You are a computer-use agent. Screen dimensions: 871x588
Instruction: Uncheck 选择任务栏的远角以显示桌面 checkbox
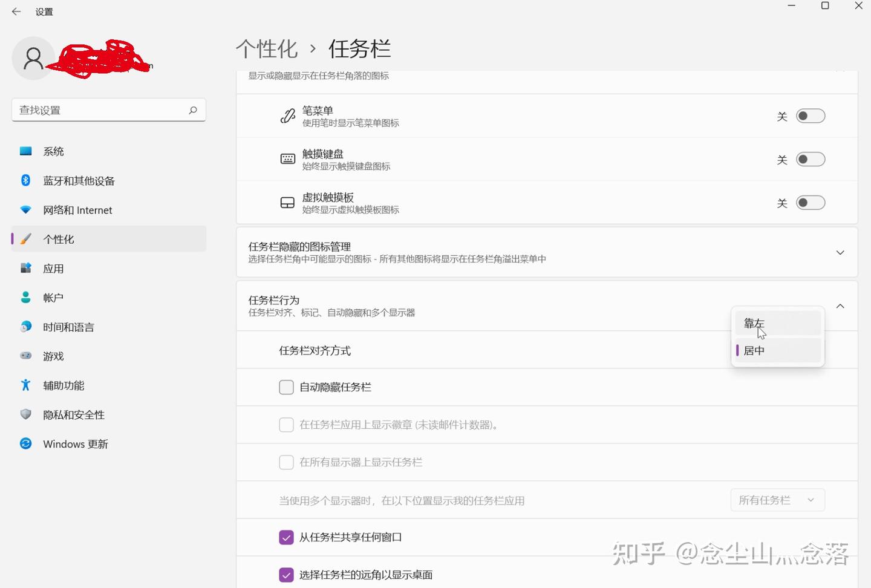pyautogui.click(x=286, y=575)
